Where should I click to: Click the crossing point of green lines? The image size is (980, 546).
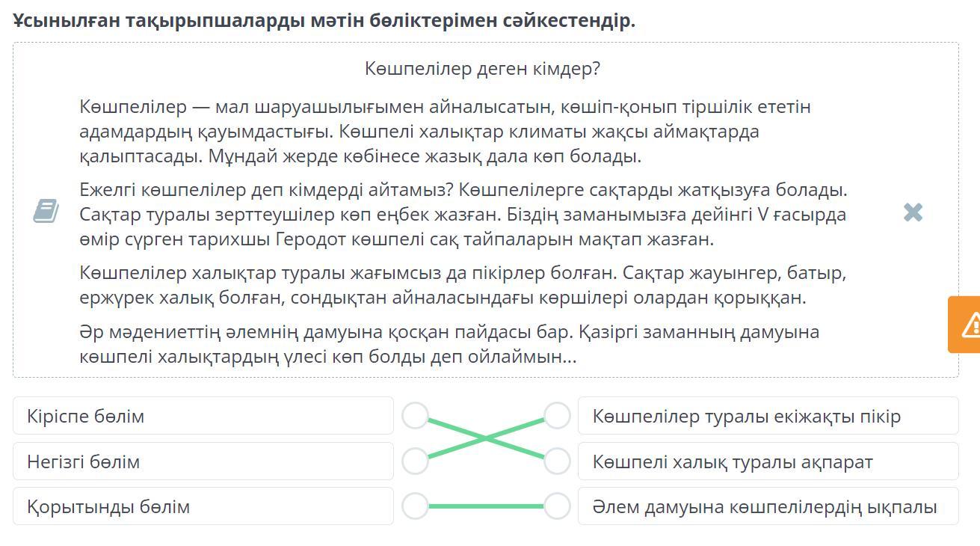pos(486,438)
